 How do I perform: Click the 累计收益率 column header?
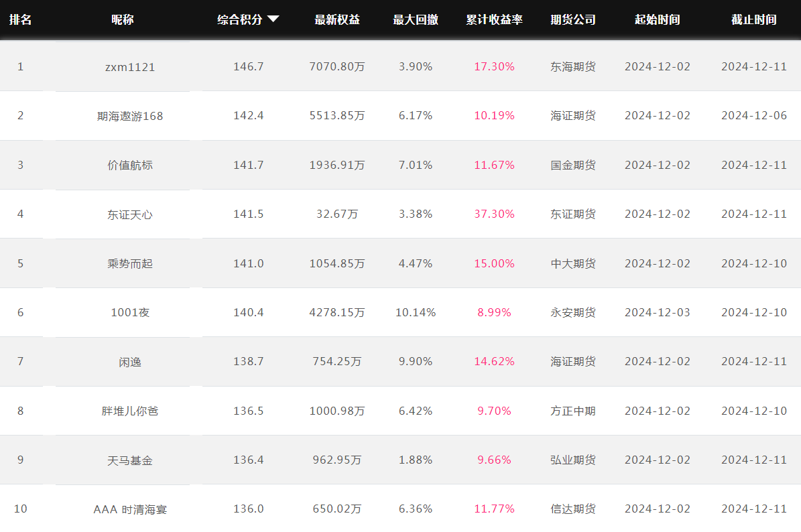[x=494, y=19]
